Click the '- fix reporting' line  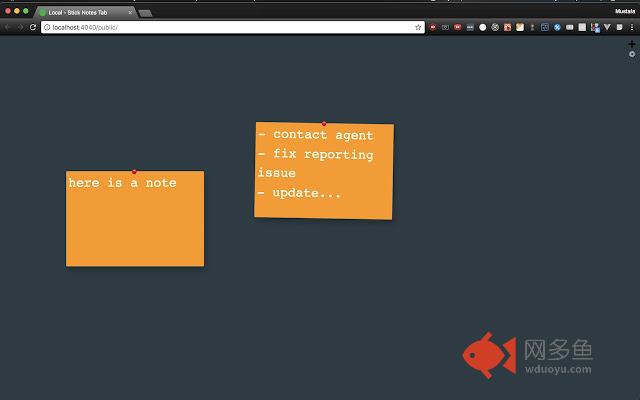(316, 154)
